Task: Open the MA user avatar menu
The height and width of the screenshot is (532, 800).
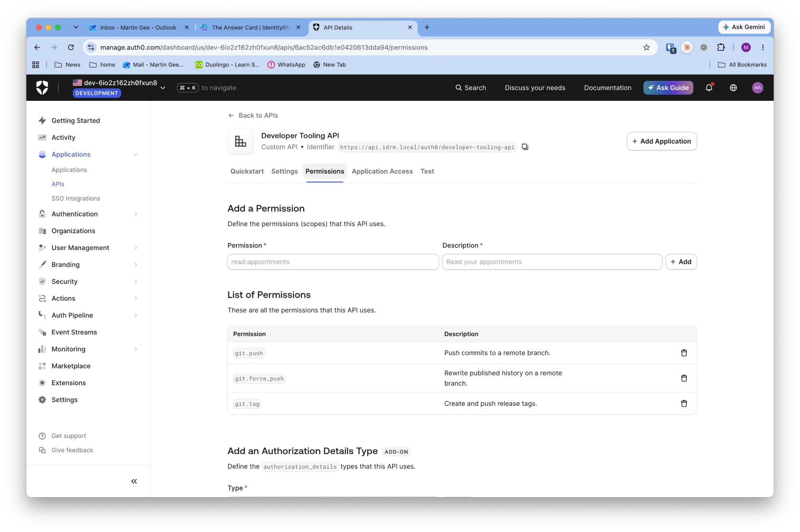Action: (758, 88)
